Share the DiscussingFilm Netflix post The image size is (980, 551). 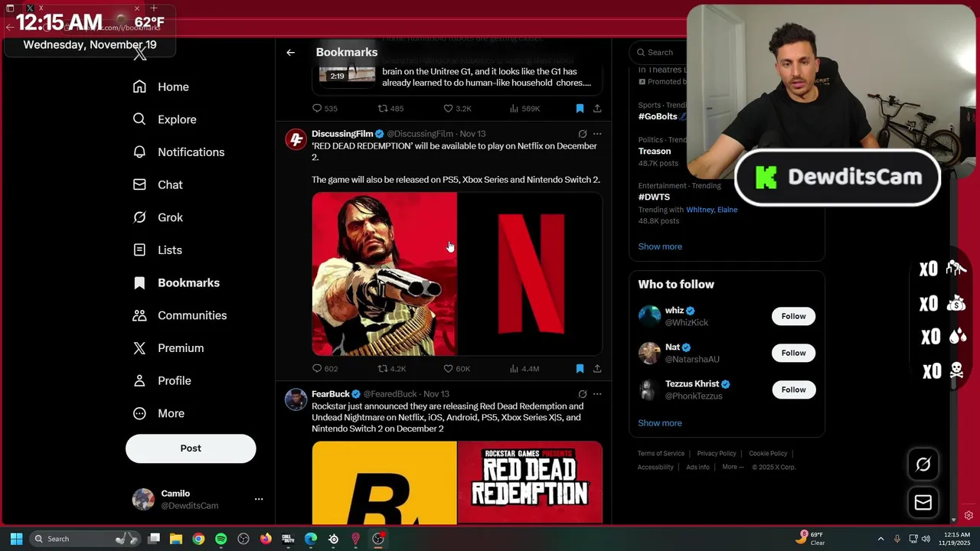(x=597, y=369)
